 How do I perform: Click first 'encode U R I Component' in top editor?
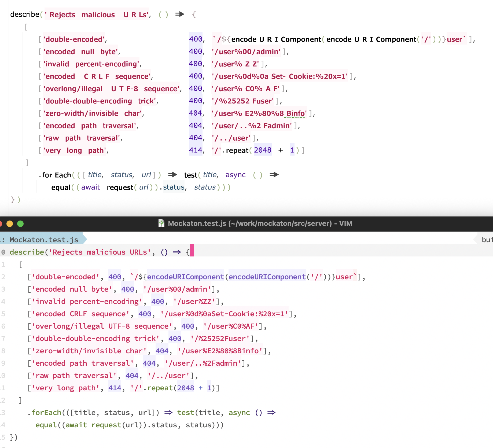point(276,39)
